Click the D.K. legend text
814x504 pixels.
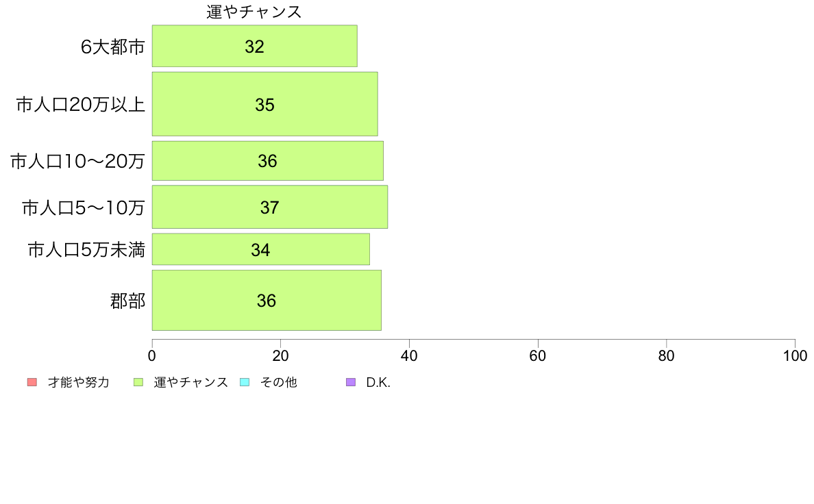coord(378,383)
